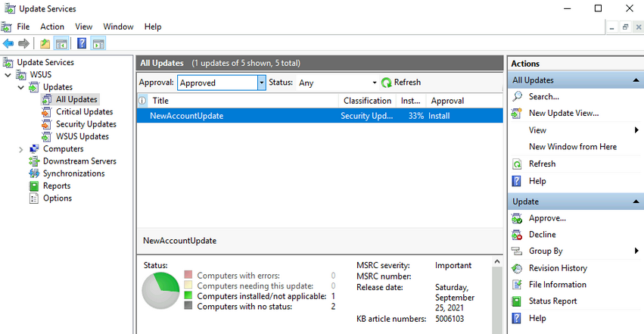This screenshot has width=644, height=334.
Task: Open the Approval dropdown arrow
Action: (x=262, y=83)
